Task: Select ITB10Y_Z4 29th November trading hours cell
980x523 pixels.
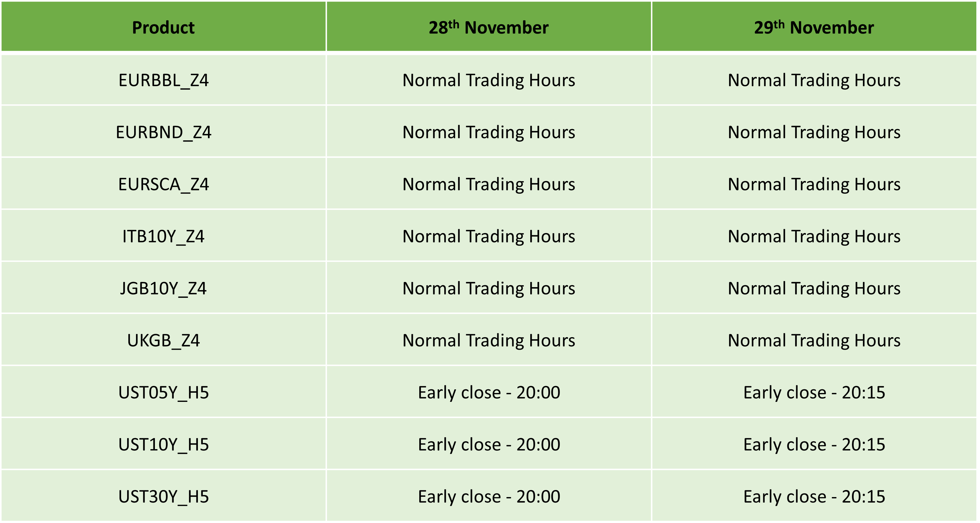Action: [x=814, y=236]
